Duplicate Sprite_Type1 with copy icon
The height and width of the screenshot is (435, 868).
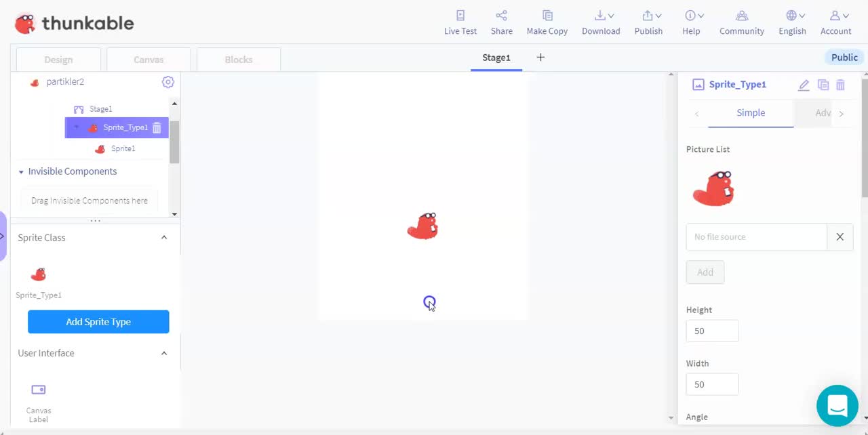pos(823,85)
